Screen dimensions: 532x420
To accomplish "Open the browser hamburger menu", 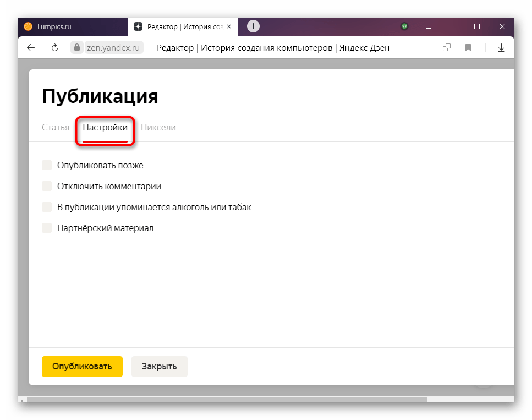I will 429,26.
